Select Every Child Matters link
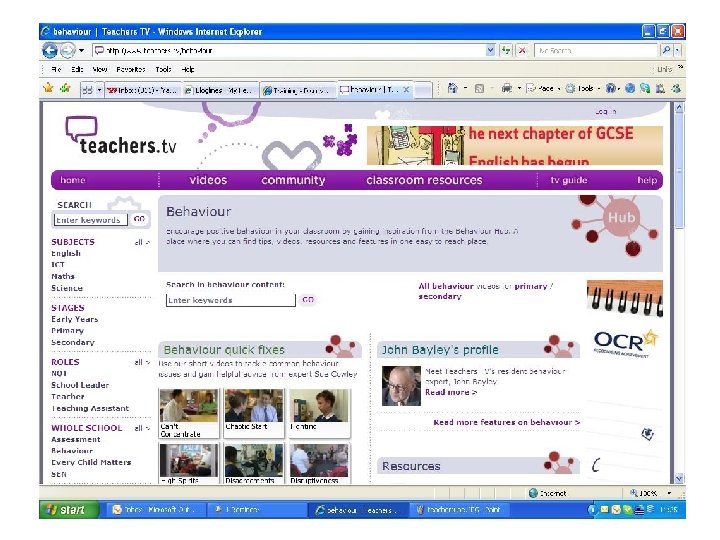The image size is (720, 540). pos(91,462)
